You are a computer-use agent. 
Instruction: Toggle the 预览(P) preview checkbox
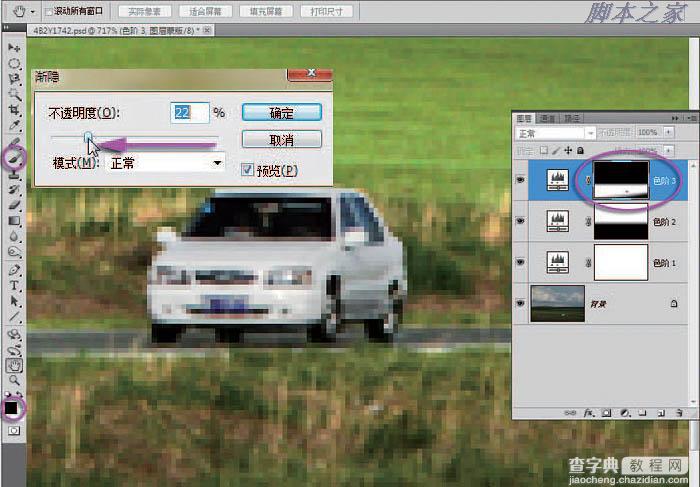[247, 170]
